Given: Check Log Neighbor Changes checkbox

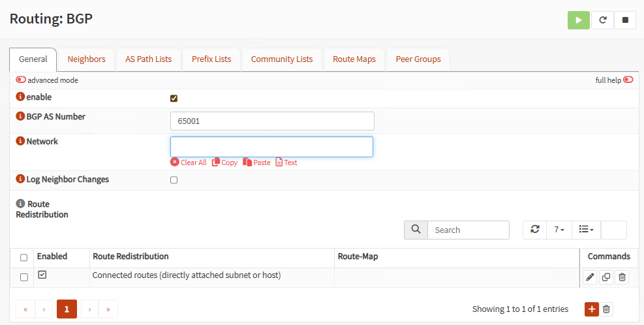Looking at the screenshot, I should (174, 180).
